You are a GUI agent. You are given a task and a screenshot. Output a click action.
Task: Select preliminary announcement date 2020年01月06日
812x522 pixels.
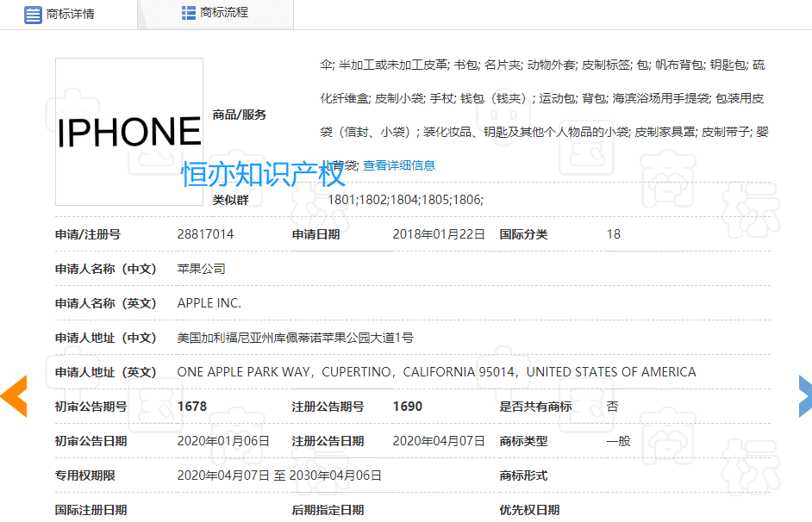pyautogui.click(x=223, y=441)
